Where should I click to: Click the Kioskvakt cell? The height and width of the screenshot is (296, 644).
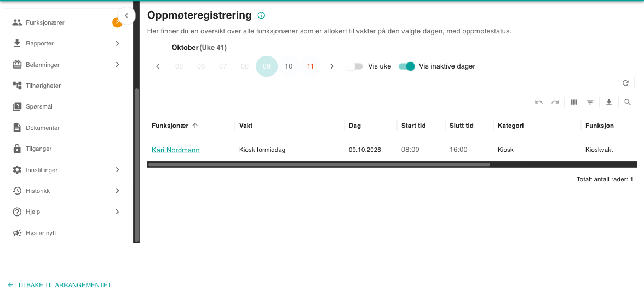coord(599,150)
